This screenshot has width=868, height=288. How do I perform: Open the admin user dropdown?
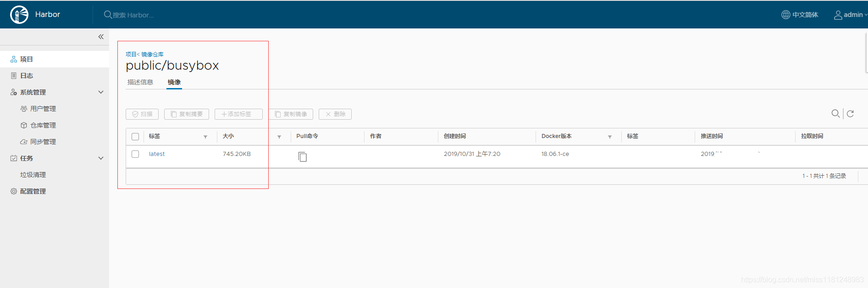pos(851,15)
